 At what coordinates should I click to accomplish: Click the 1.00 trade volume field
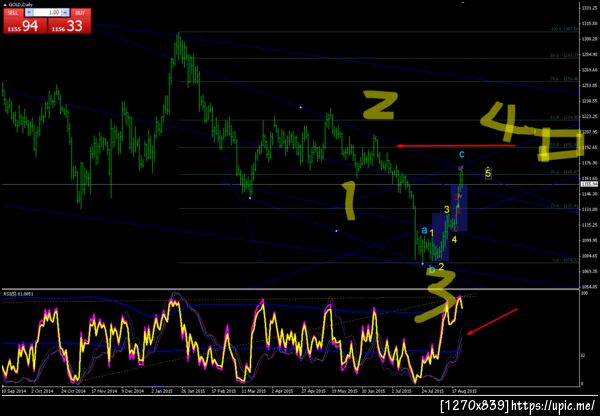[48, 13]
